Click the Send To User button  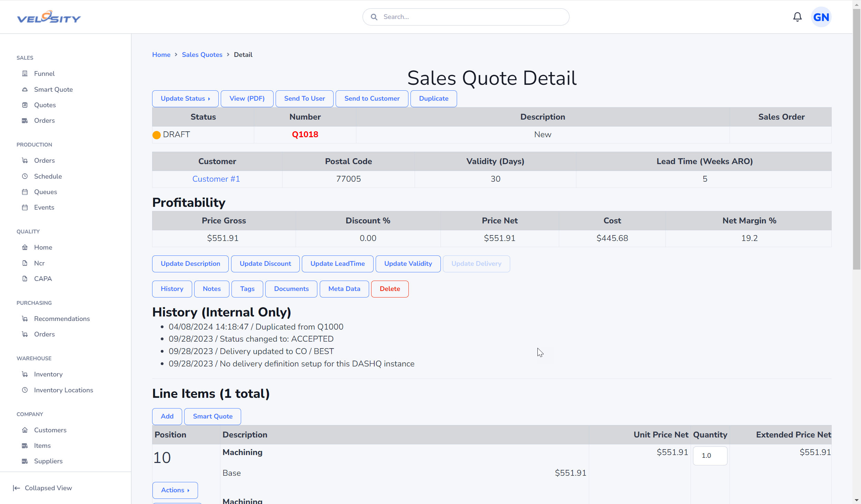(304, 99)
